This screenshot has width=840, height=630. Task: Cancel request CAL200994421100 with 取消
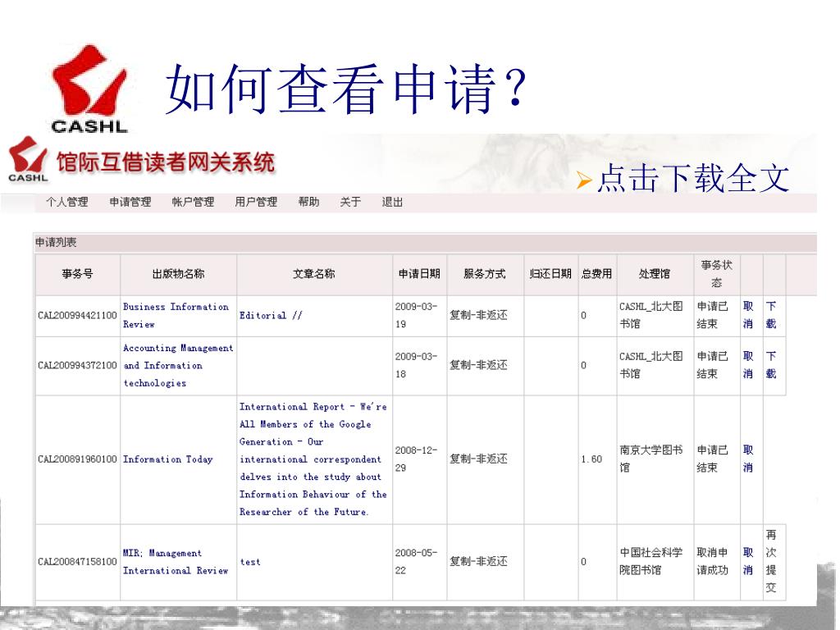click(x=748, y=315)
